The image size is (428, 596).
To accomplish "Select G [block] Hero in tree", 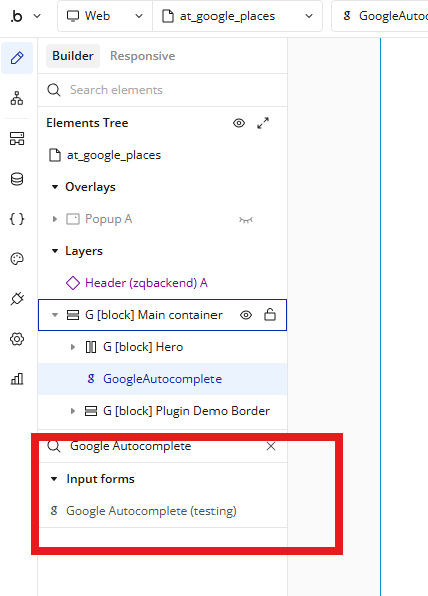I will pyautogui.click(x=143, y=347).
